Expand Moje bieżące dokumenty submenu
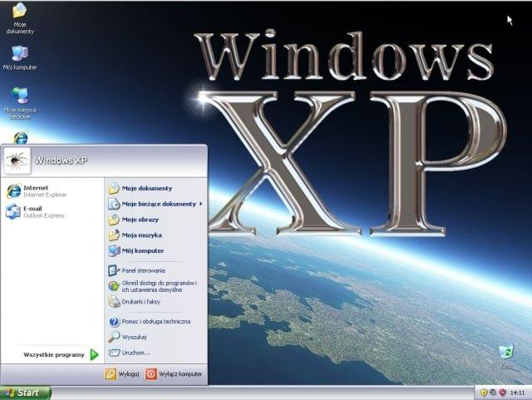The image size is (532, 400). coord(155,204)
